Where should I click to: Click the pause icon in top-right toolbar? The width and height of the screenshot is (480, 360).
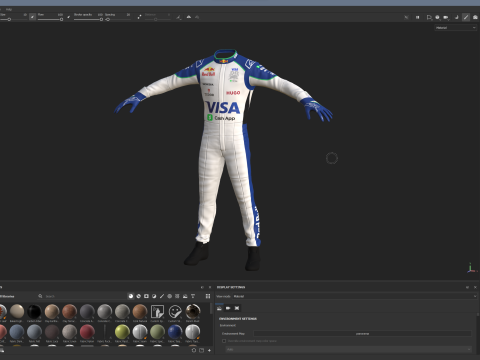click(x=417, y=17)
